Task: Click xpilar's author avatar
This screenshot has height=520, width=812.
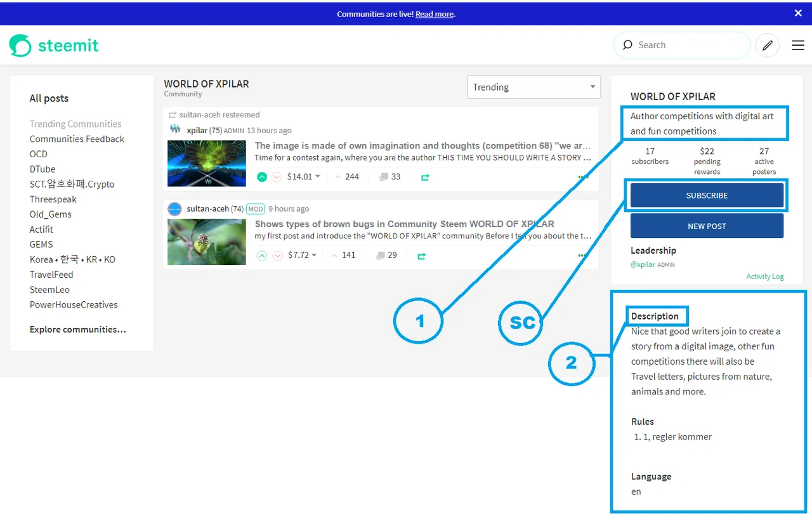Action: 175,130
